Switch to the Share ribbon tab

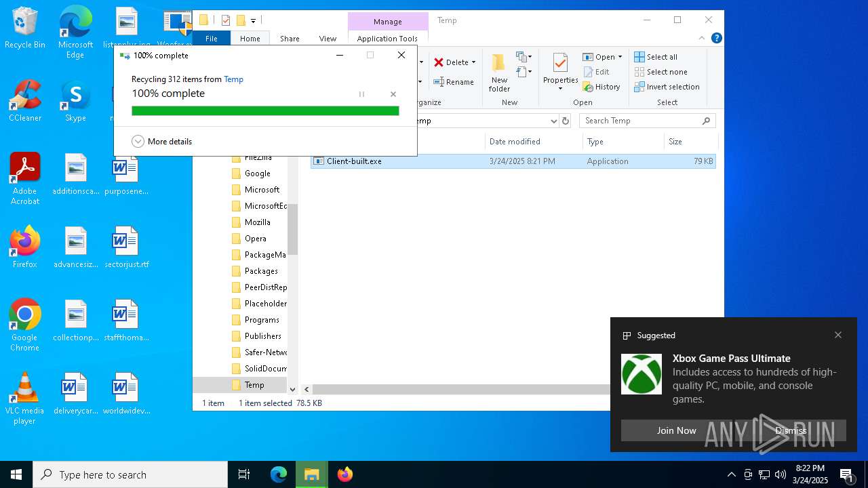coord(290,39)
